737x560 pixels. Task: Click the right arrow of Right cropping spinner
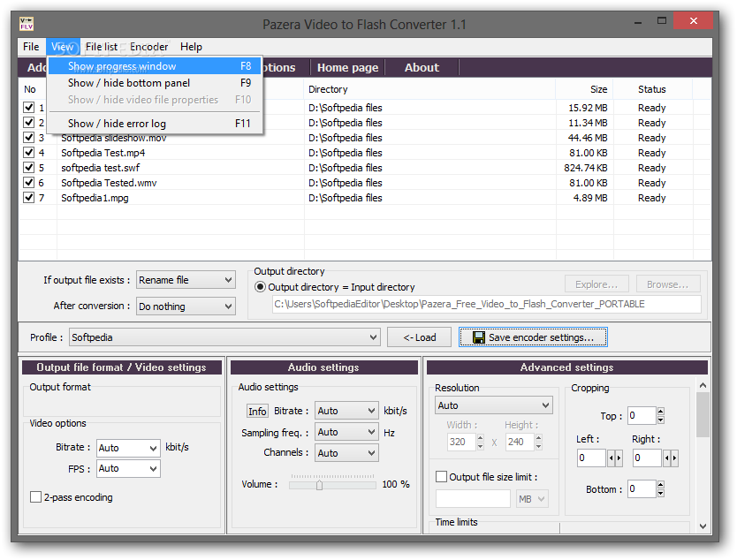coord(674,458)
